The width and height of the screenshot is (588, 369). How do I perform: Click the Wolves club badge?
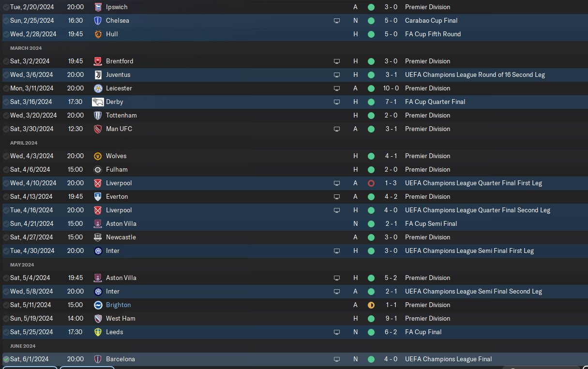[98, 156]
